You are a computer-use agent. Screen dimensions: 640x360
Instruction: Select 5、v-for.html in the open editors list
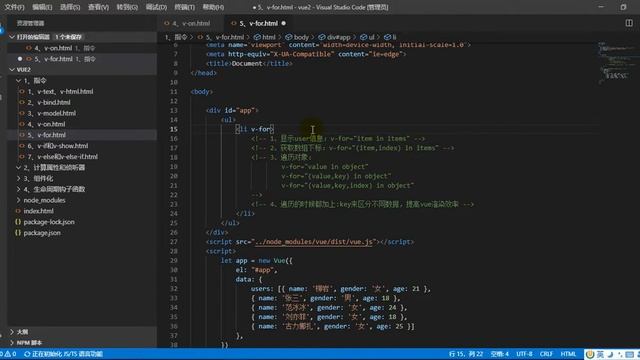(82, 59)
